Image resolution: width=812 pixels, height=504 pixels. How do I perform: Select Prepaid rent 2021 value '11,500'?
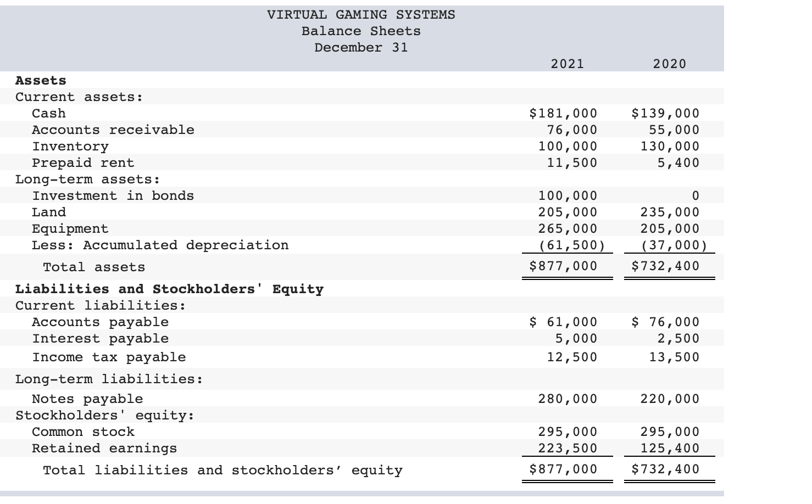pyautogui.click(x=572, y=163)
